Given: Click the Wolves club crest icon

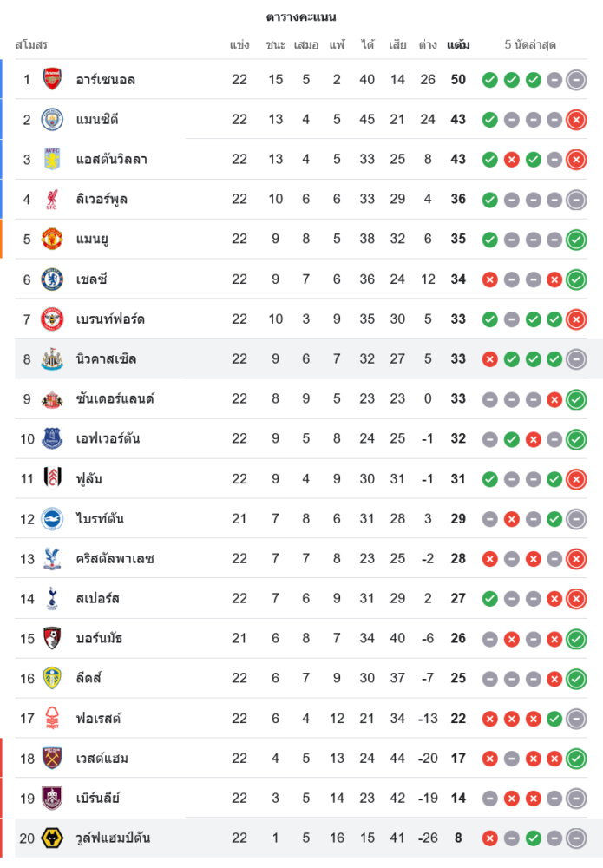Looking at the screenshot, I should (x=52, y=838).
